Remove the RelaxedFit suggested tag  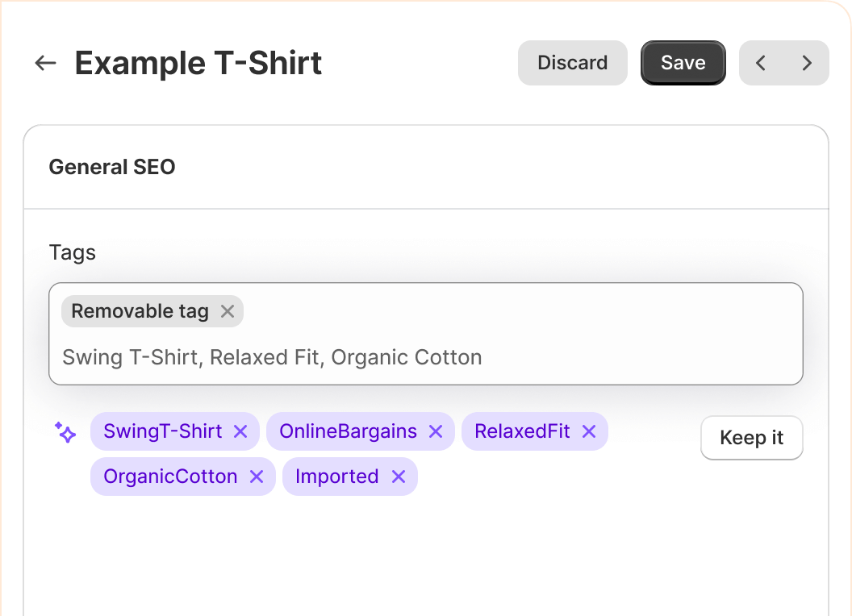click(589, 431)
